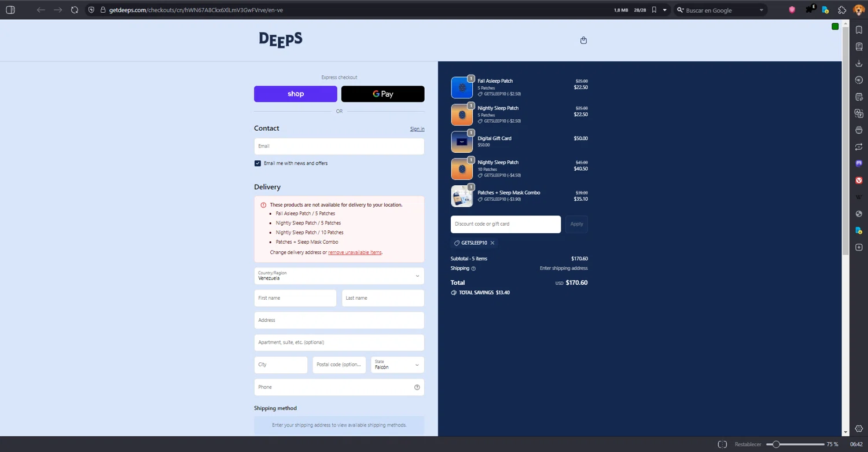Image resolution: width=868 pixels, height=452 pixels.
Task: Open the extension with E badge
Action: [x=810, y=9]
